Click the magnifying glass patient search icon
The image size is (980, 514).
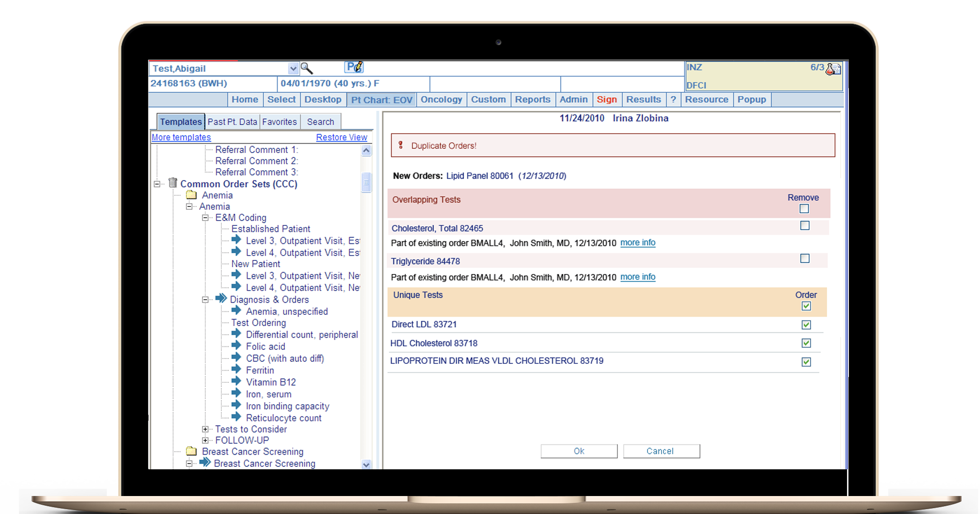click(x=306, y=68)
